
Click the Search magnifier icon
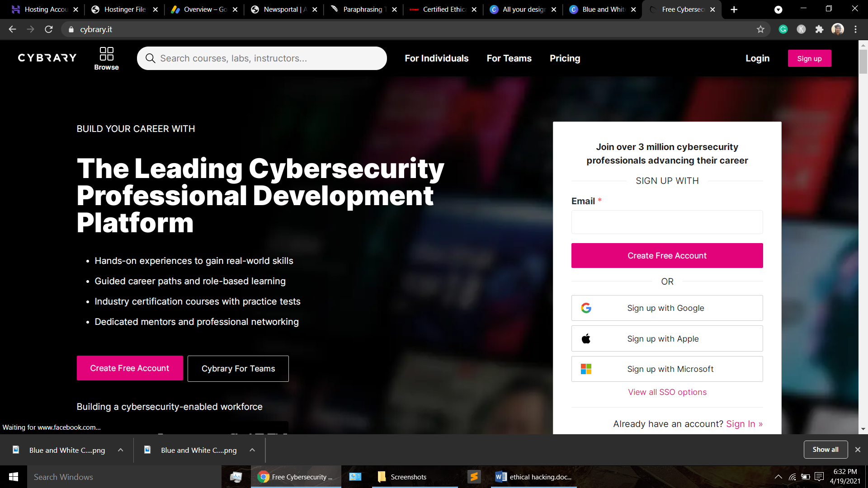click(150, 58)
